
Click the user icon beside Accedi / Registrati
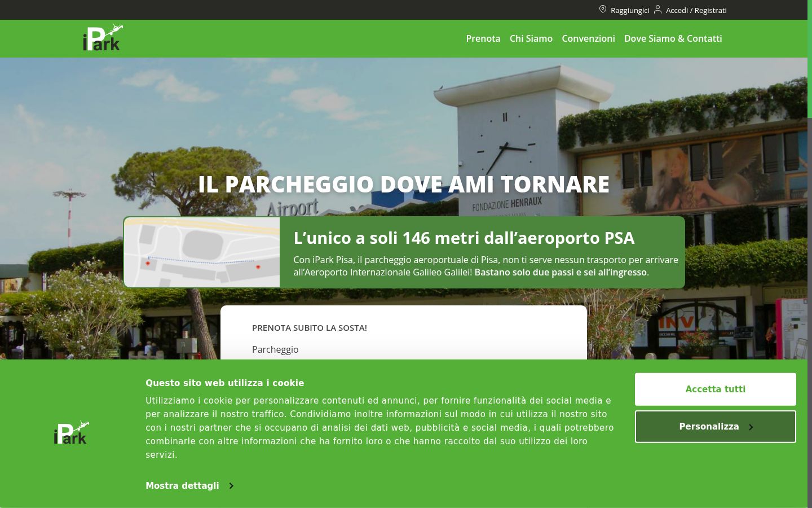[x=657, y=10]
